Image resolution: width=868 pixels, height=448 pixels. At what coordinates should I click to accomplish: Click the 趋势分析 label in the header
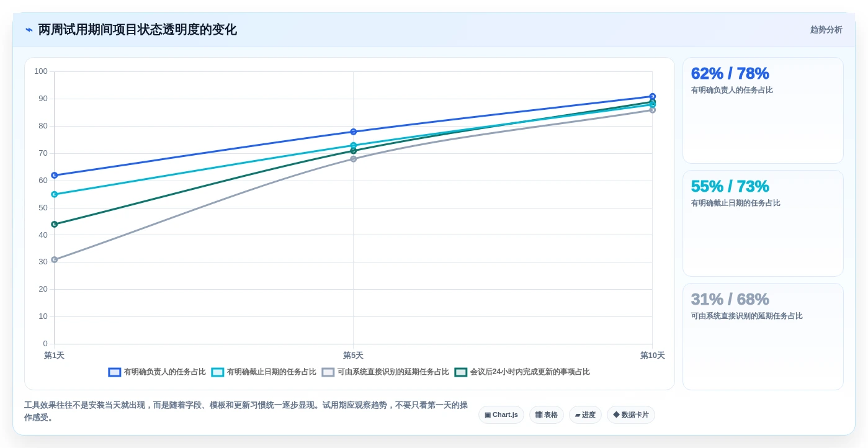826,30
